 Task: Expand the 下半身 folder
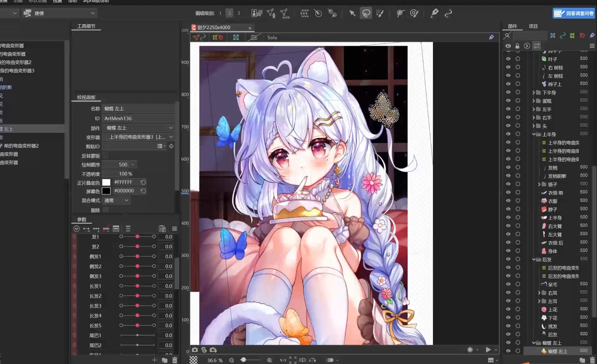(534, 92)
